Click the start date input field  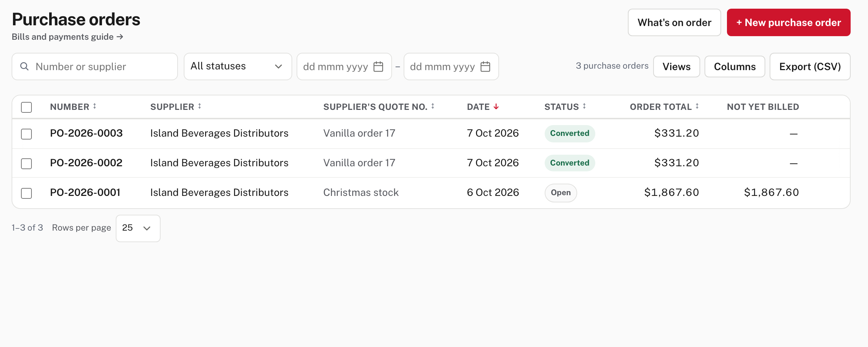[x=344, y=67]
